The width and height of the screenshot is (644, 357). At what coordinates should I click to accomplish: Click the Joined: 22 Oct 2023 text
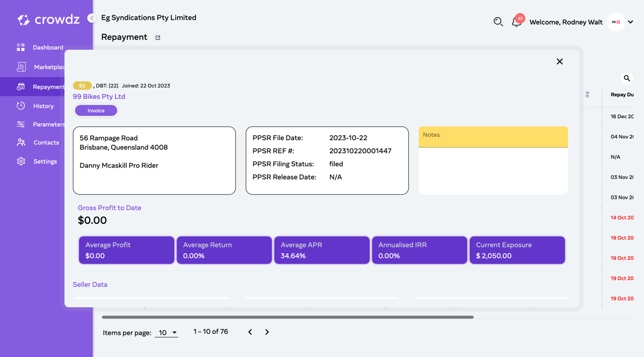146,86
